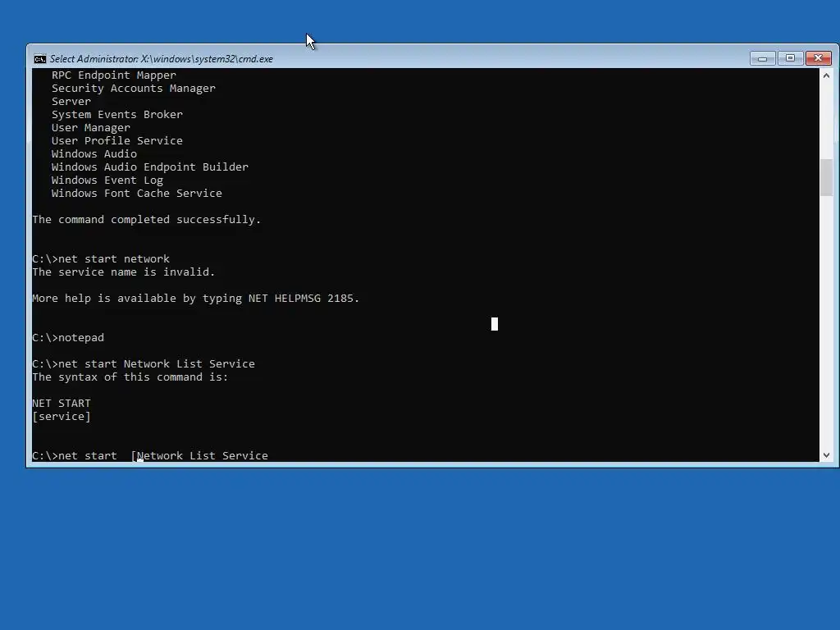
Task: Click the 'C:\>notepad' command line
Action: point(68,338)
